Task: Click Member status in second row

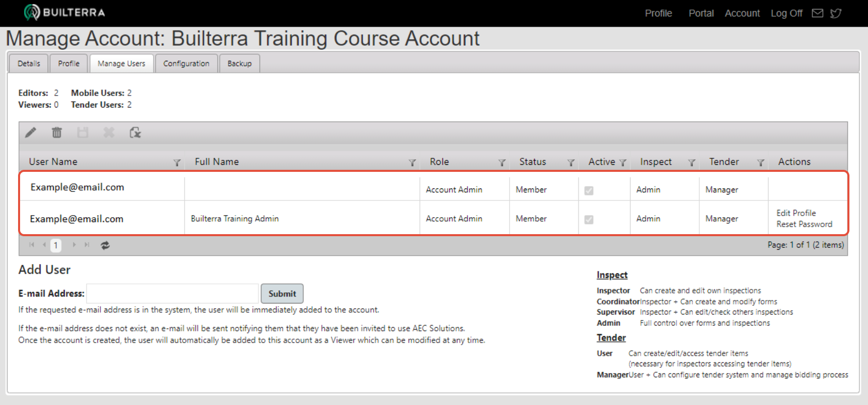Action: pyautogui.click(x=531, y=219)
